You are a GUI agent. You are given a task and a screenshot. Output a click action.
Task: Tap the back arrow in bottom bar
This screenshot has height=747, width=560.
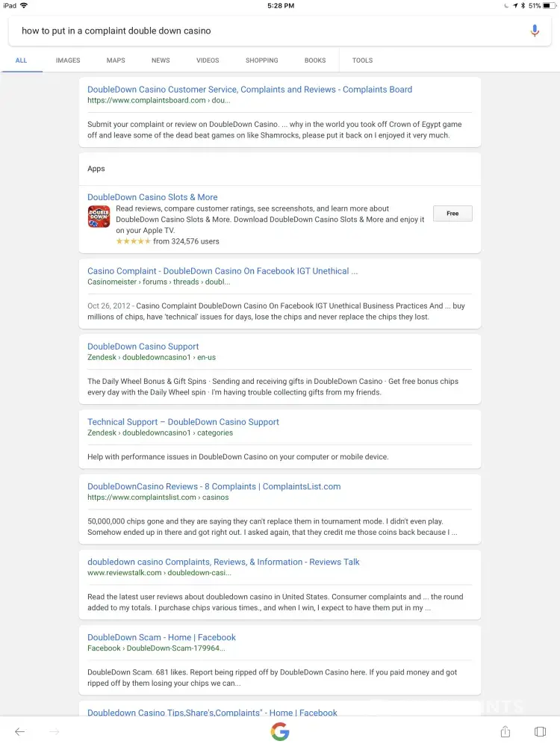point(20,732)
